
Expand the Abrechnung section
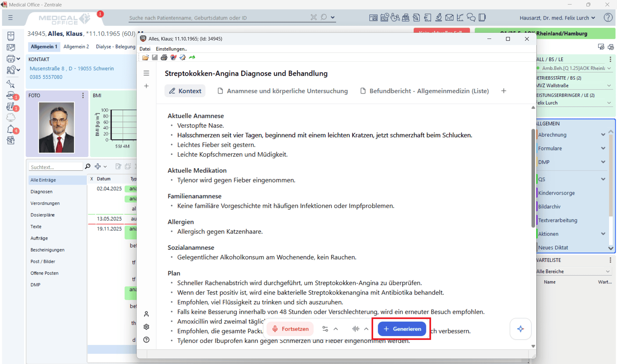(603, 135)
